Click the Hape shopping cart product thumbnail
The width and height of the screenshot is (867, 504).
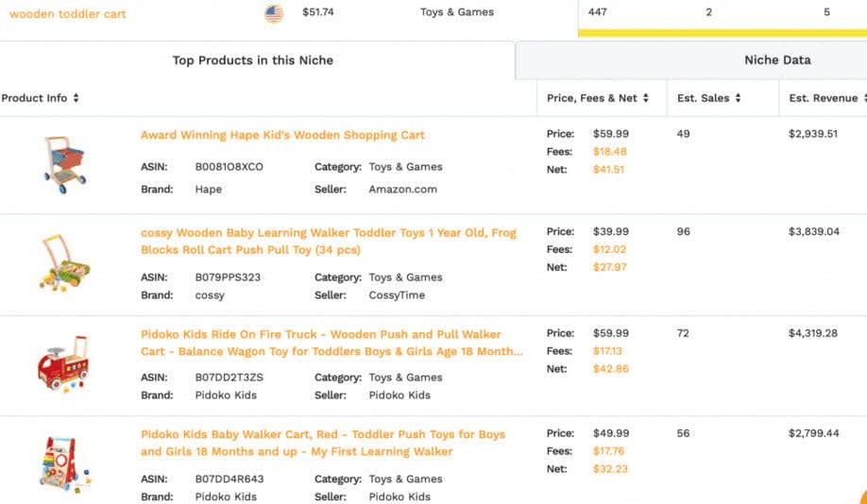[64, 164]
